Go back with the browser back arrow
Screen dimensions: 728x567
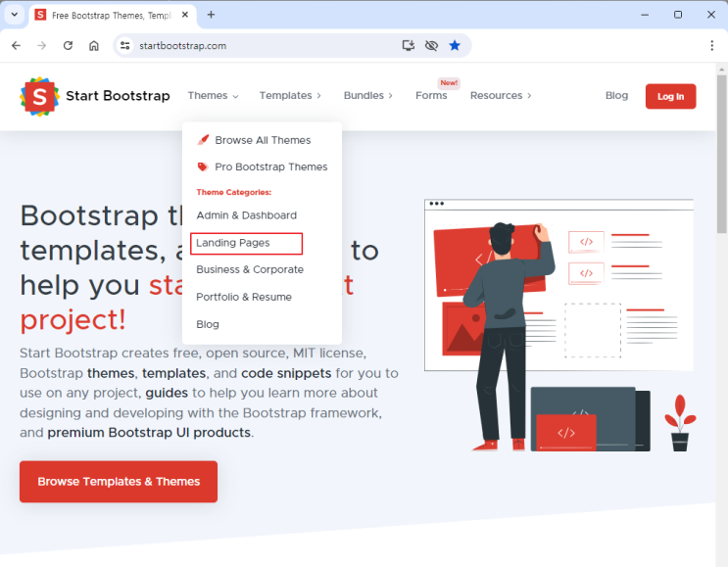pyautogui.click(x=17, y=45)
